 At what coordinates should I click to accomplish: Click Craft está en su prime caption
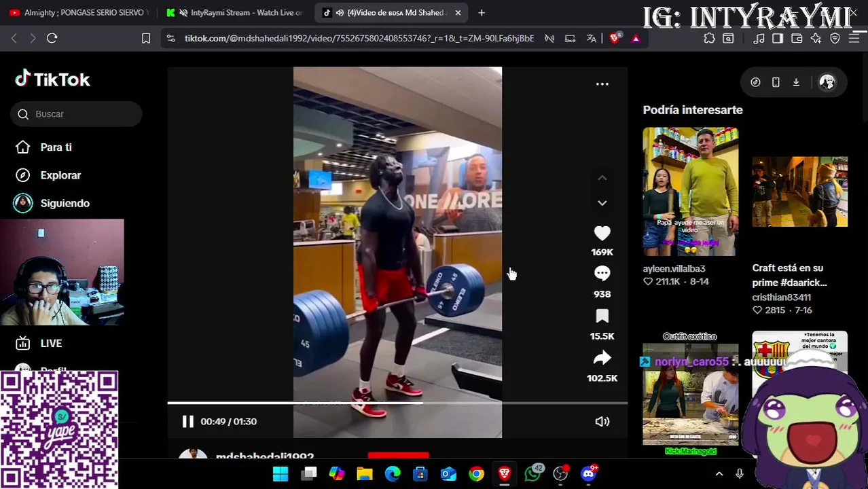789,275
